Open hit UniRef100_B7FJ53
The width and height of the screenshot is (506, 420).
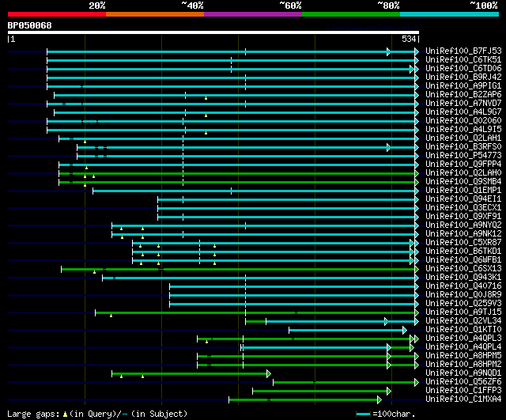(463, 51)
